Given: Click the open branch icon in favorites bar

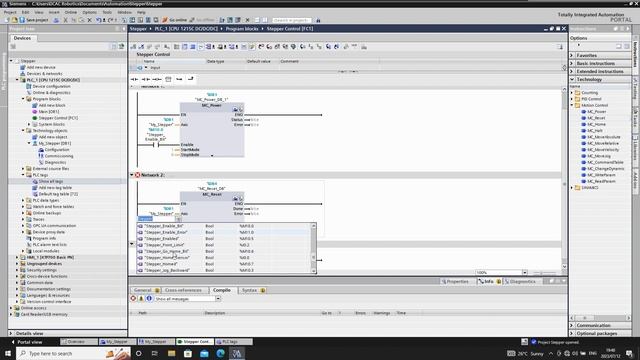Looking at the screenshot, I should [179, 79].
